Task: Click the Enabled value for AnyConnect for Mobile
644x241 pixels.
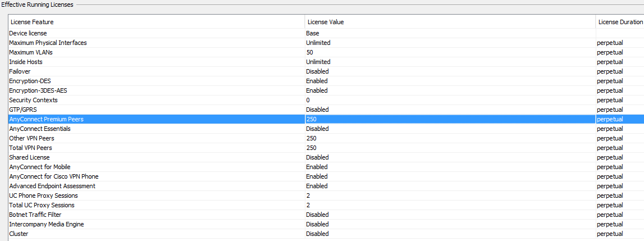Action: tap(317, 167)
